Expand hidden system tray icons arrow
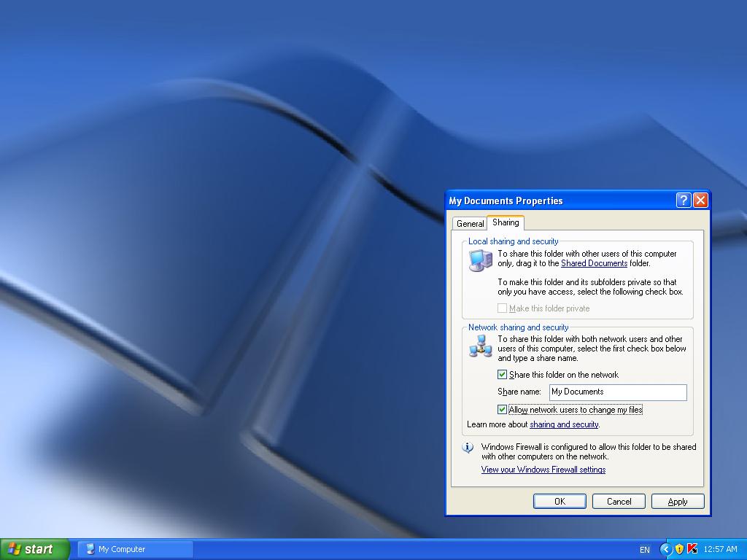This screenshot has height=560, width=747. (665, 549)
